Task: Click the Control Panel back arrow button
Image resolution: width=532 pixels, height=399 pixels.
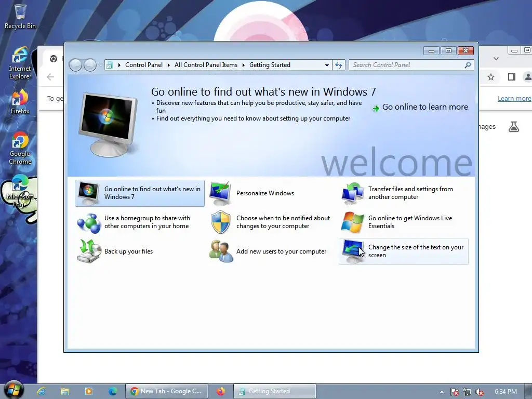Action: (75, 65)
